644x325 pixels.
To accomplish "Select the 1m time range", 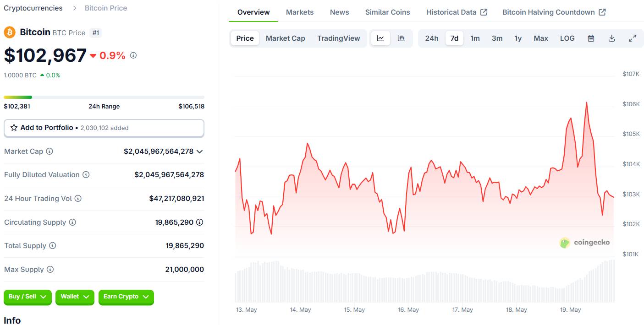I will pyautogui.click(x=475, y=38).
